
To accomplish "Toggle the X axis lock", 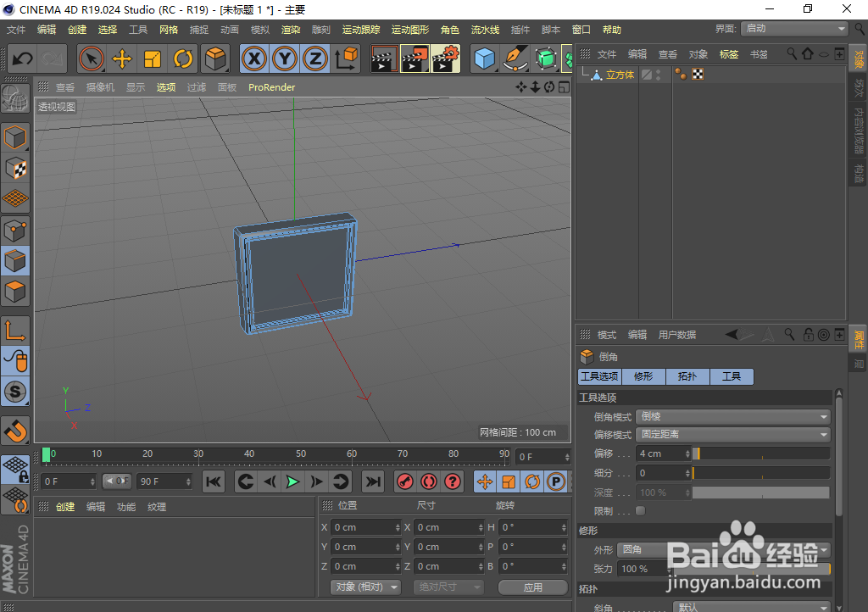I will click(x=254, y=59).
